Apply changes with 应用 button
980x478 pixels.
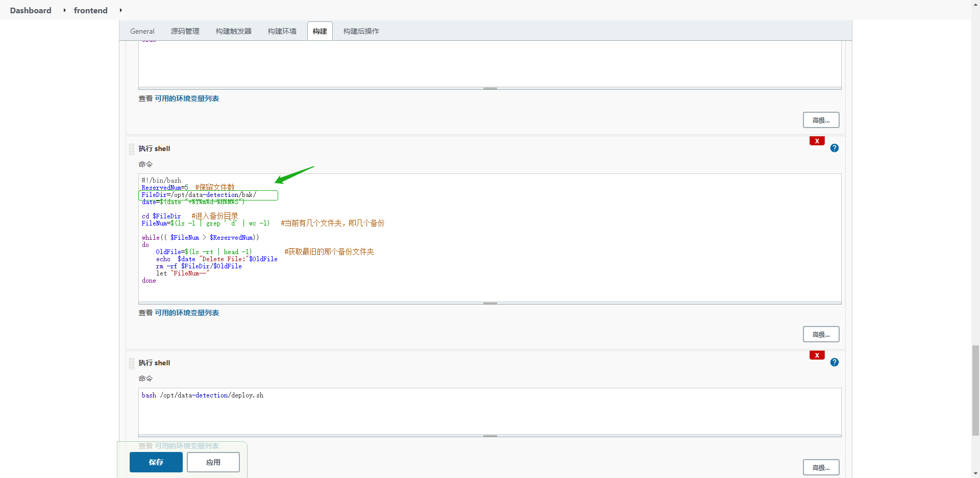click(x=213, y=462)
